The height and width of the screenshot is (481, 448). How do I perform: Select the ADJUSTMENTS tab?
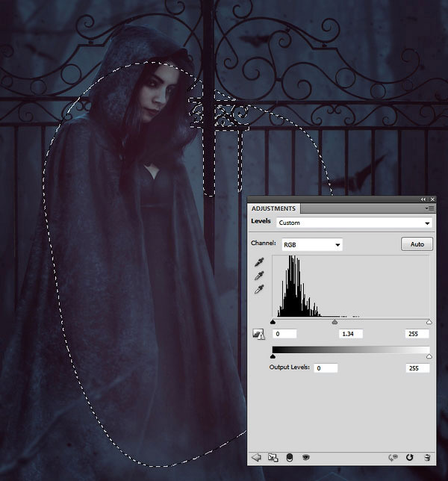pos(273,208)
